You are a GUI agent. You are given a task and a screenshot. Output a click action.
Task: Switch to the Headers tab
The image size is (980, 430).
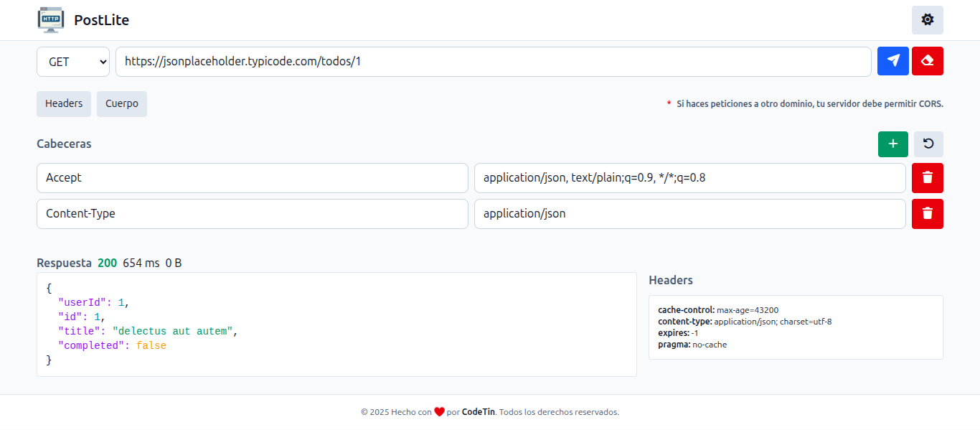point(64,103)
